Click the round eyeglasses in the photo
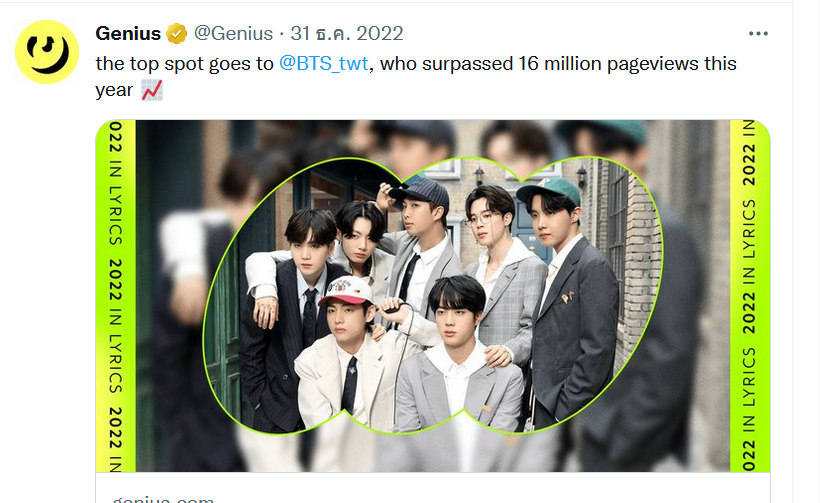Viewport: 820px width, 503px height. pos(481,218)
